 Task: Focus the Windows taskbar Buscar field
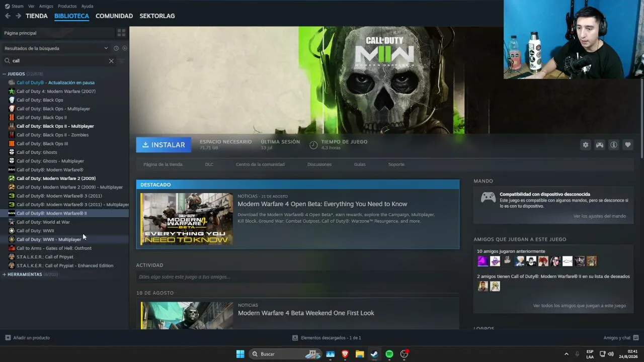click(x=285, y=354)
